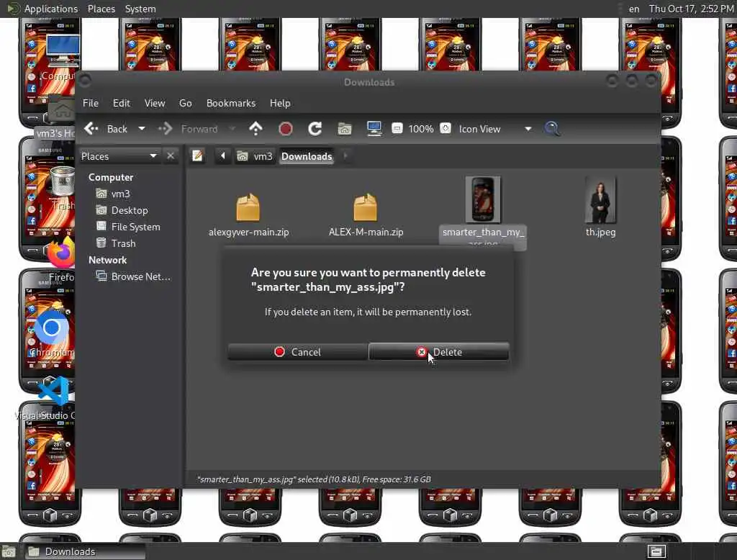Image resolution: width=737 pixels, height=560 pixels.
Task: Open the Icon View dropdown
Action: 495,129
